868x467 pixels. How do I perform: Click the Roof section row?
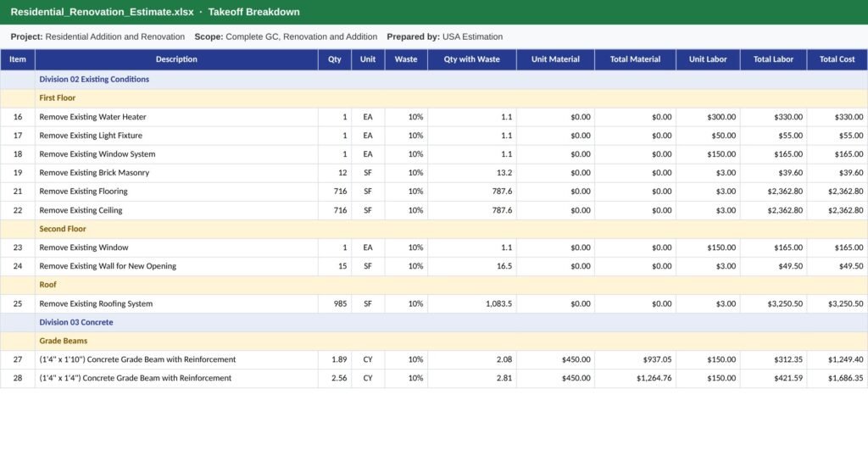[x=434, y=285]
